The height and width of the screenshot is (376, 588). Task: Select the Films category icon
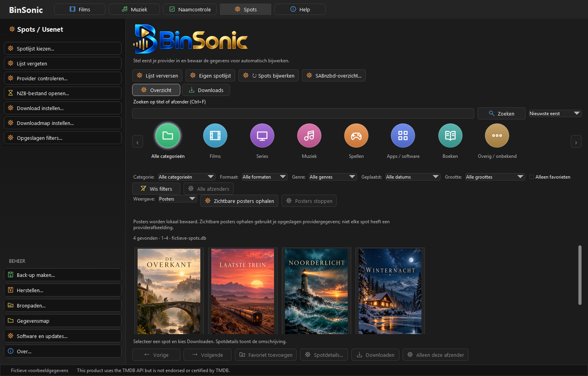click(x=215, y=136)
